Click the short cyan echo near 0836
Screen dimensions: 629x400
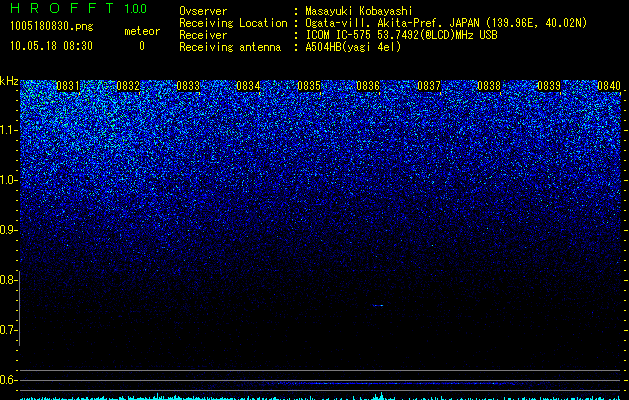coord(378,306)
